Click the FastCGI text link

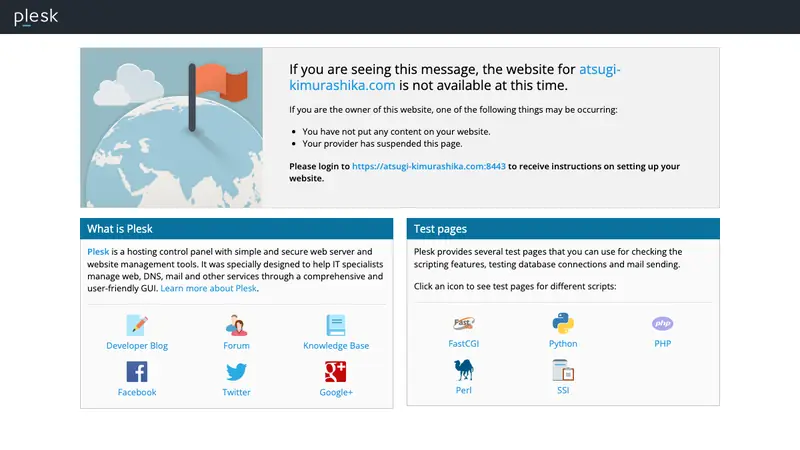(x=464, y=343)
